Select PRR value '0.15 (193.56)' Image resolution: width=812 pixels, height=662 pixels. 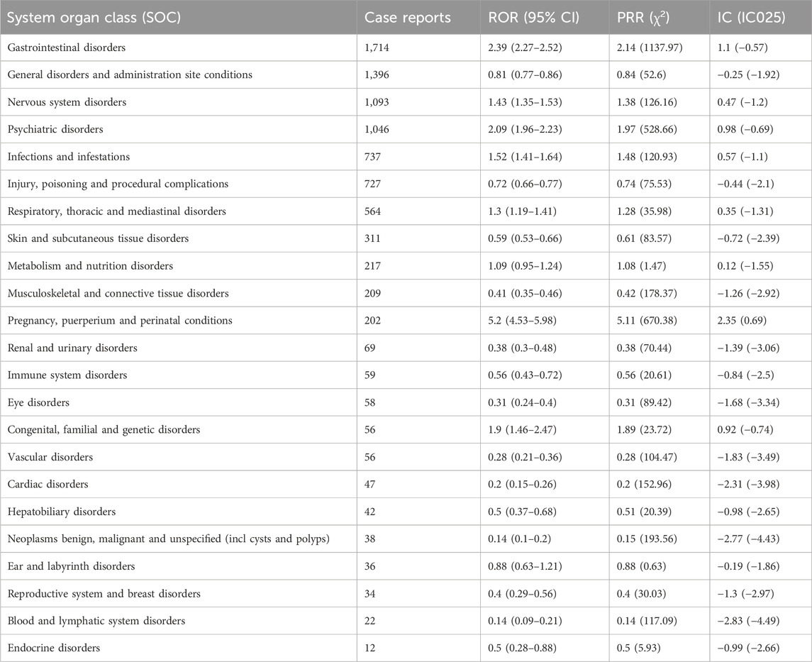pyautogui.click(x=646, y=539)
